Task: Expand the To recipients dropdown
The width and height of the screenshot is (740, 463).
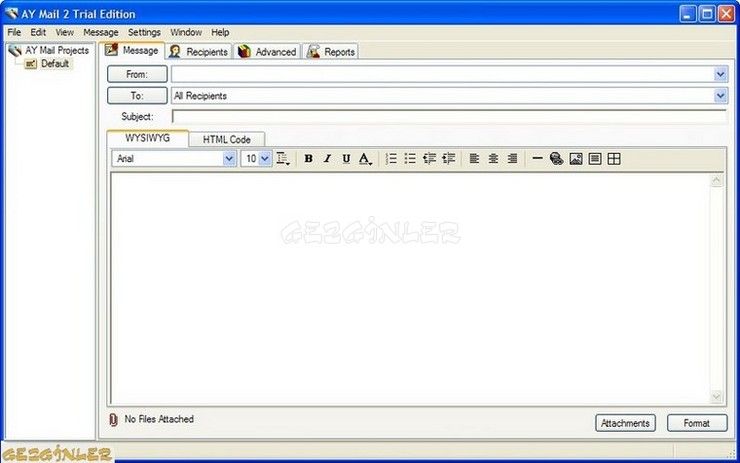Action: point(720,96)
